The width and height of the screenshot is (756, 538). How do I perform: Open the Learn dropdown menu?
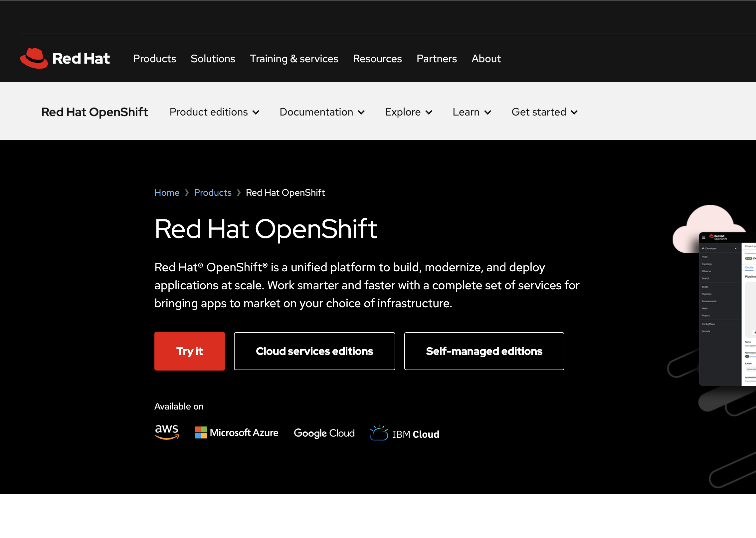[472, 111]
